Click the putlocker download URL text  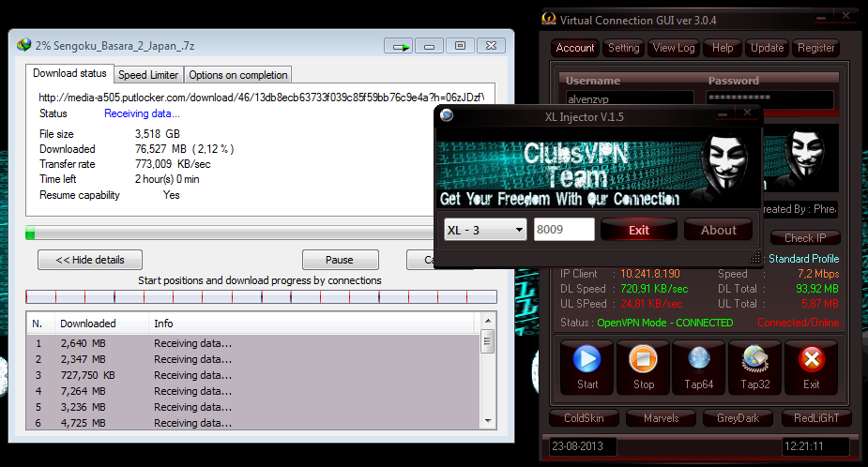(261, 98)
